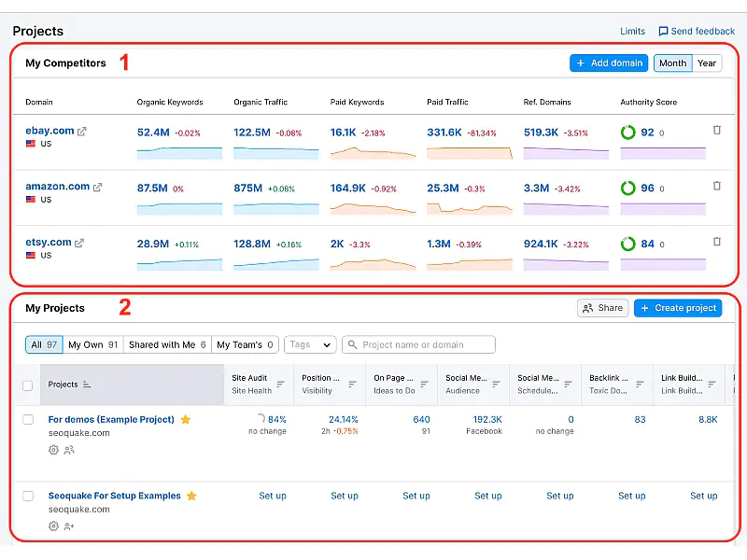
Task: Click add-user icon under Seoquake For Setup Examples
Action: pos(69,526)
